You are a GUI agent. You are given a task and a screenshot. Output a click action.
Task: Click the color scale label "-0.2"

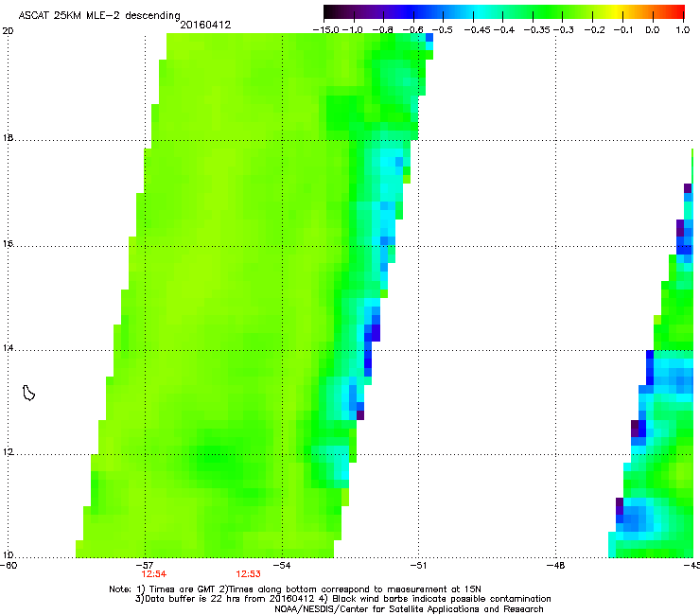pyautogui.click(x=595, y=30)
